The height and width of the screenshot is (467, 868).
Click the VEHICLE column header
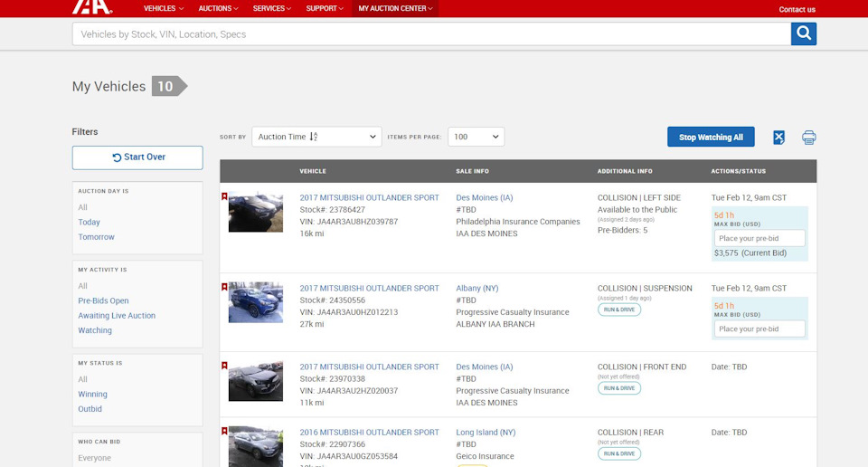click(x=313, y=171)
